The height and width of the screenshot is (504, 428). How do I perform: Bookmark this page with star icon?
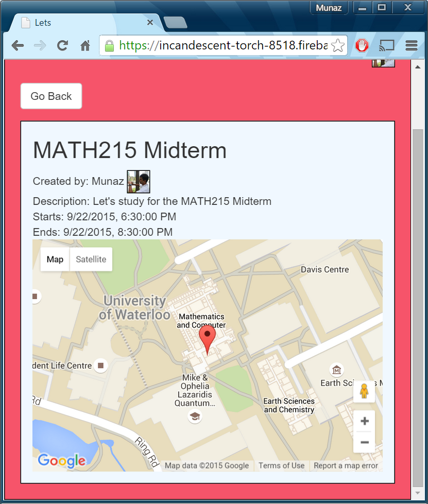338,46
